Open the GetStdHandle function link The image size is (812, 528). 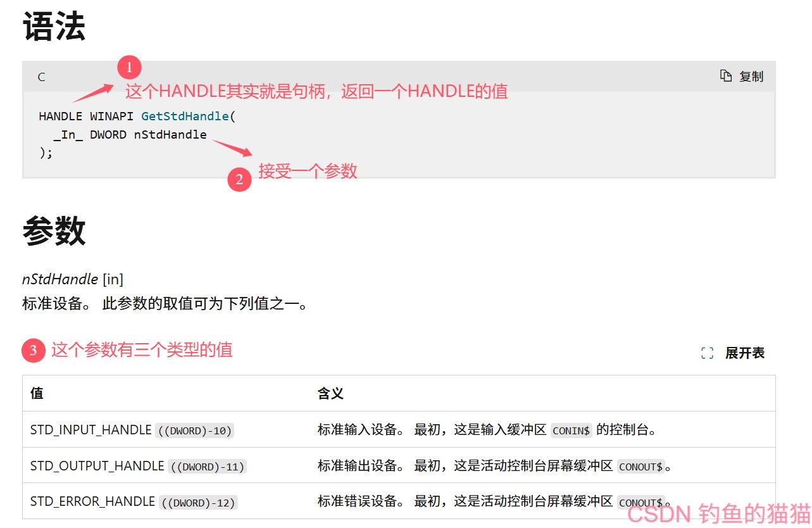(185, 116)
